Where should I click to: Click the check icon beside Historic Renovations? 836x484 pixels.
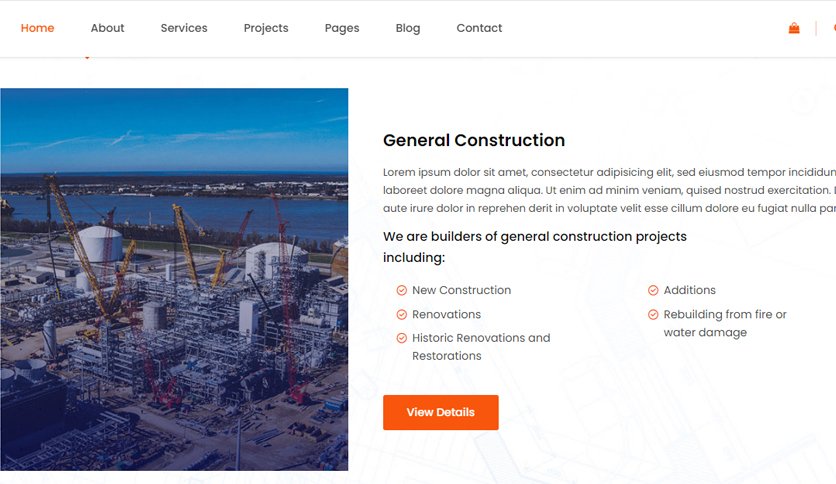pyautogui.click(x=401, y=339)
